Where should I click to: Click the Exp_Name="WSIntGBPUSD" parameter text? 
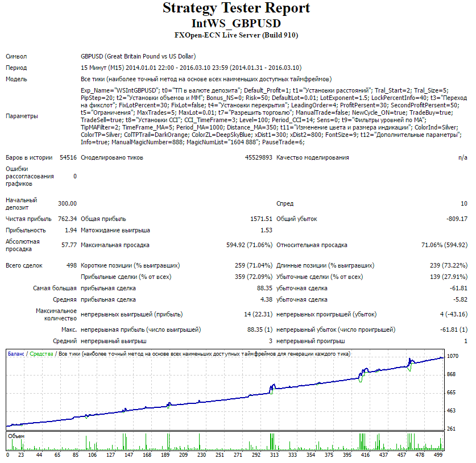click(x=120, y=90)
